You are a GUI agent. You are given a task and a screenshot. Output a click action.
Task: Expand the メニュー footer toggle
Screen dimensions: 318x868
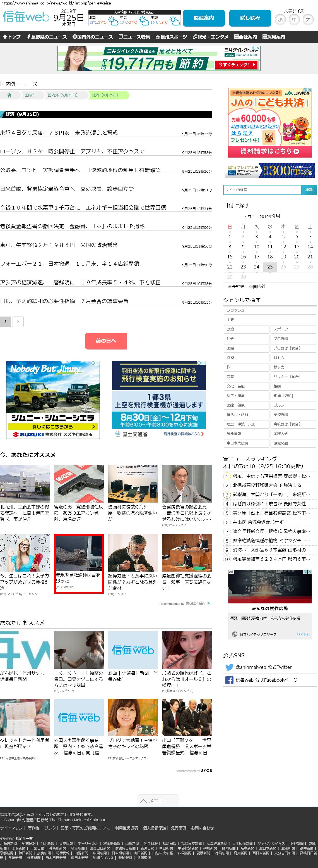[158, 801]
